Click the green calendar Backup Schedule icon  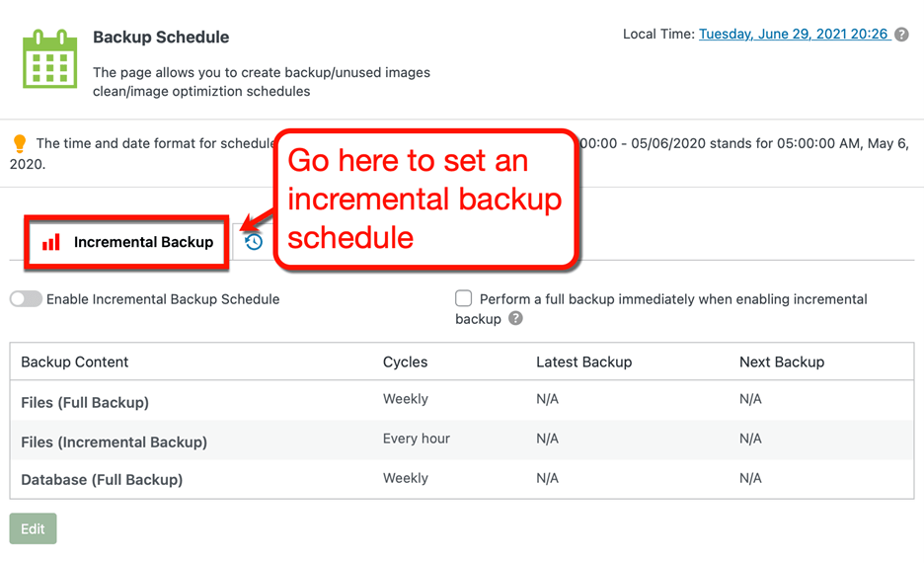click(49, 59)
